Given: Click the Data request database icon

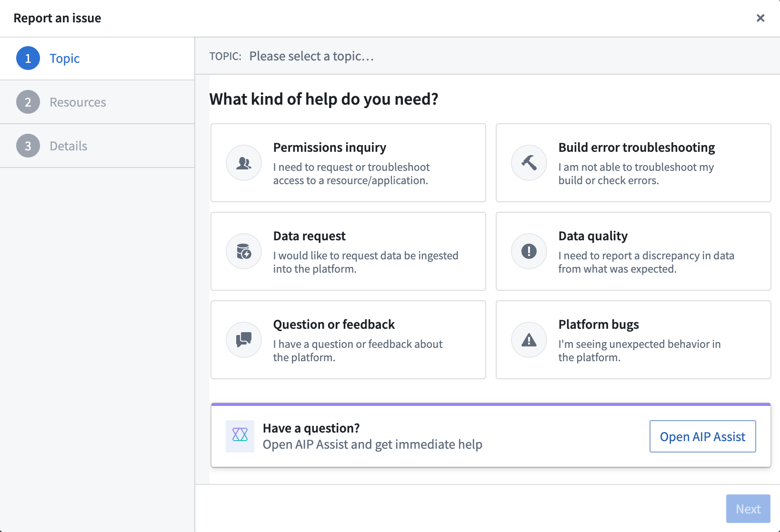Looking at the screenshot, I should point(244,252).
